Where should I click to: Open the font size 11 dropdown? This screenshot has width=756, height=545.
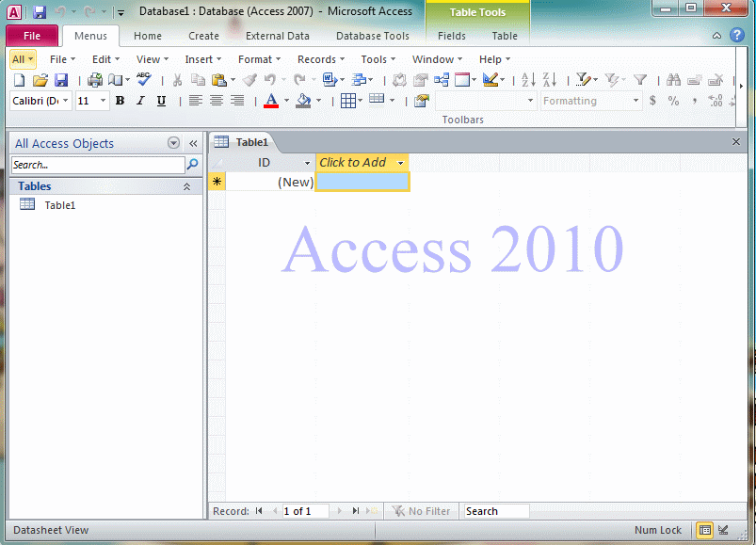(103, 101)
